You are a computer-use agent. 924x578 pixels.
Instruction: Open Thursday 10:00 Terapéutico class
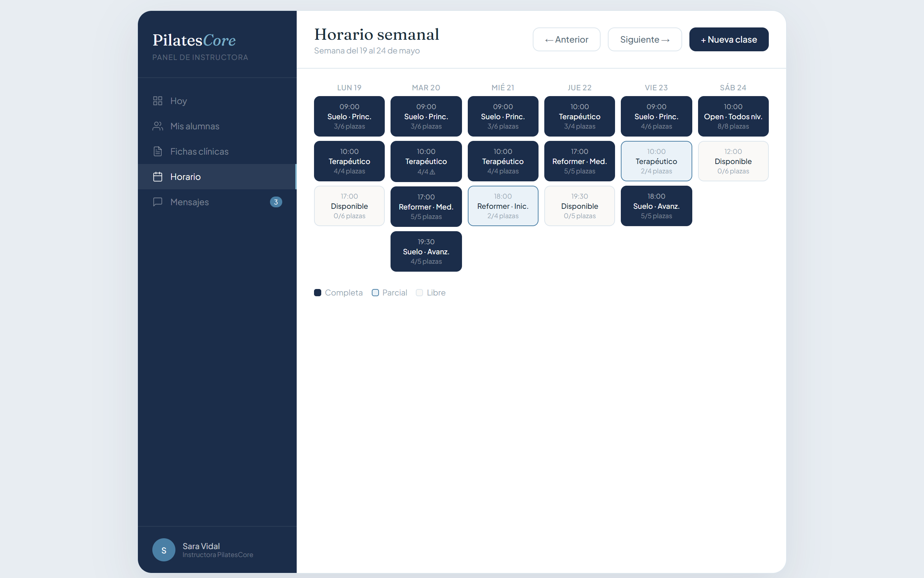580,116
